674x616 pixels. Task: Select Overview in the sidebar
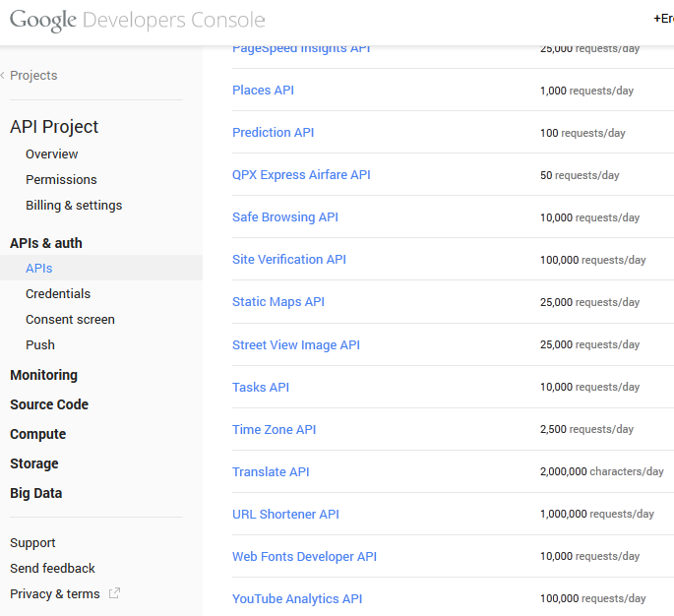point(52,154)
